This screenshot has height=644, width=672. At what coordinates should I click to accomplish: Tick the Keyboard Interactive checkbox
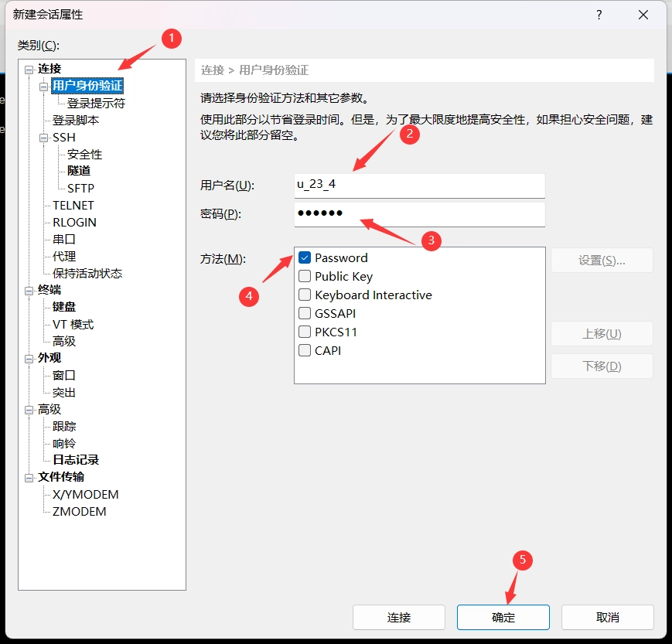[x=305, y=295]
